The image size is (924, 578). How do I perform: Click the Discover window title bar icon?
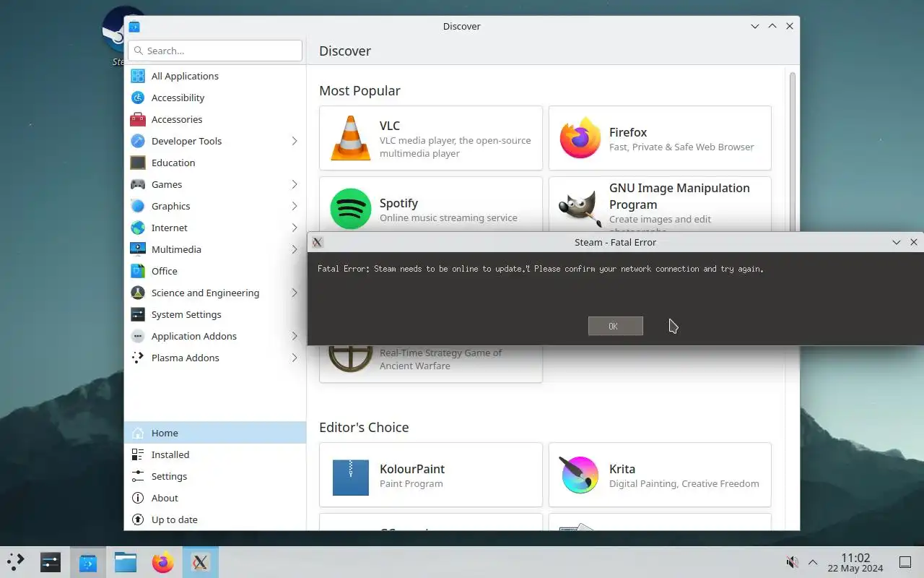pyautogui.click(x=134, y=27)
